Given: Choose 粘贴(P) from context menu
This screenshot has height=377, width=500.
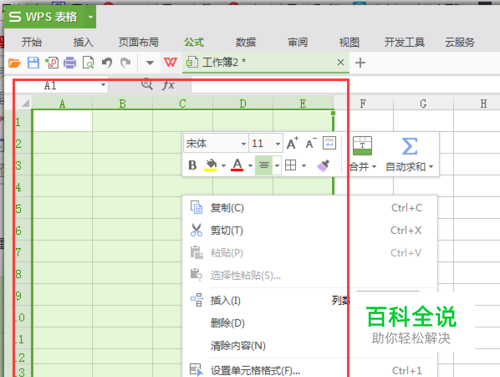Looking at the screenshot, I should (310, 253).
